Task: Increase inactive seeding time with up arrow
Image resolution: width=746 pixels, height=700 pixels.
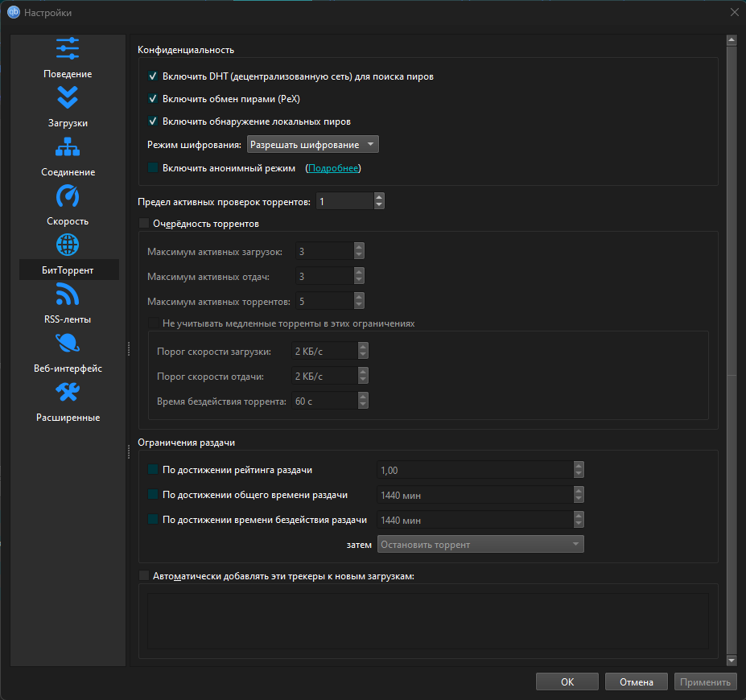Action: point(579,516)
